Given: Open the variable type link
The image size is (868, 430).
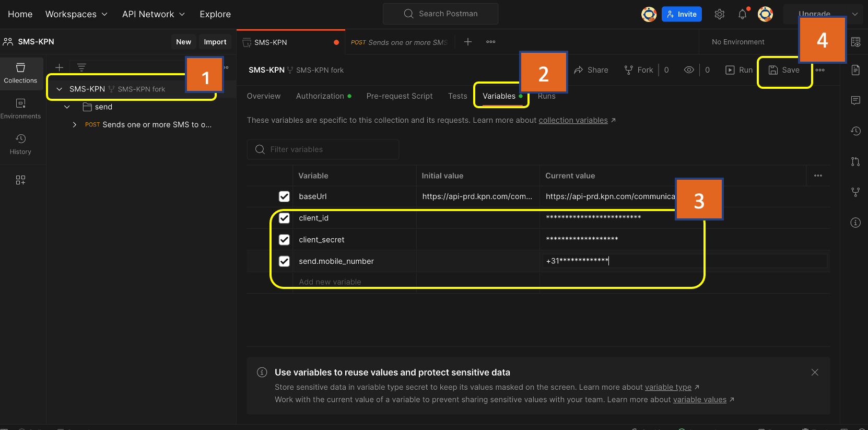Looking at the screenshot, I should (x=668, y=387).
